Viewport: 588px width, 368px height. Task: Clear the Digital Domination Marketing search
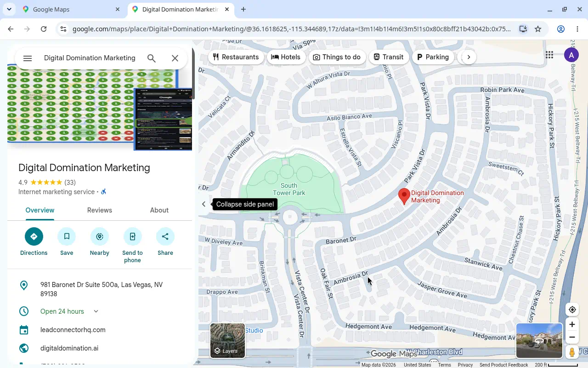click(x=175, y=58)
